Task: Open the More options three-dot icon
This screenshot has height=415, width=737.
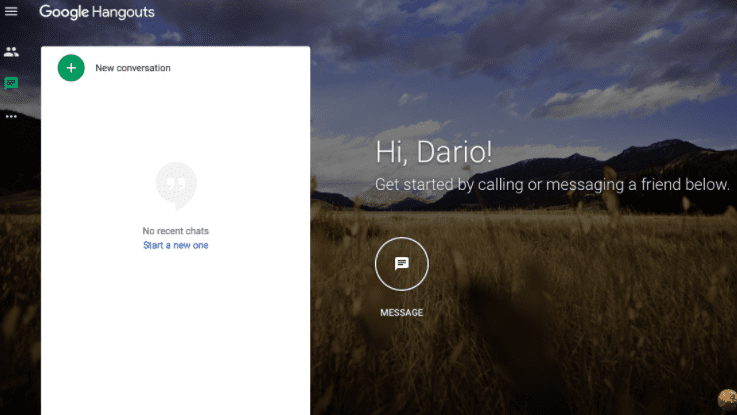Action: click(x=11, y=116)
